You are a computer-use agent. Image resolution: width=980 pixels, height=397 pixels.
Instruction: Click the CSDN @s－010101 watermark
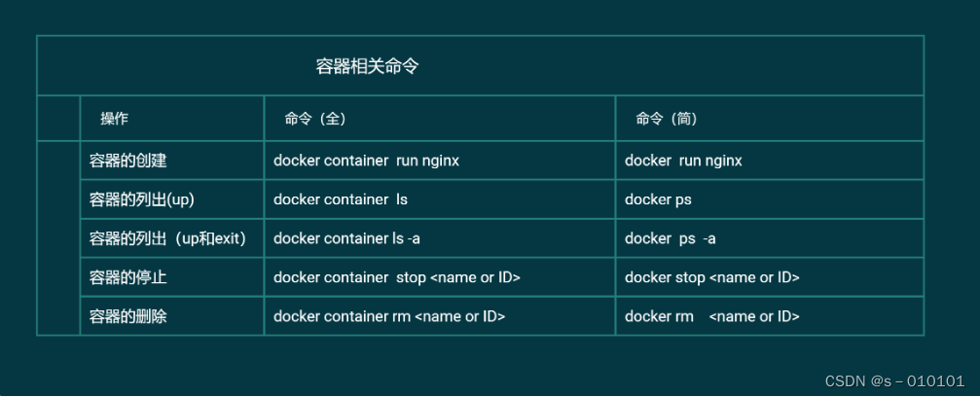point(894,380)
